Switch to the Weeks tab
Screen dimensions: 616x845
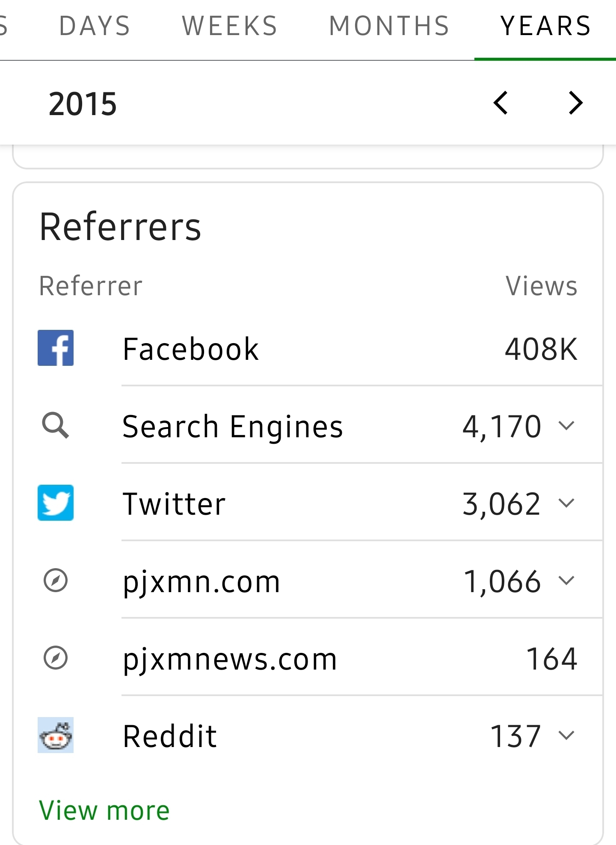tap(230, 26)
